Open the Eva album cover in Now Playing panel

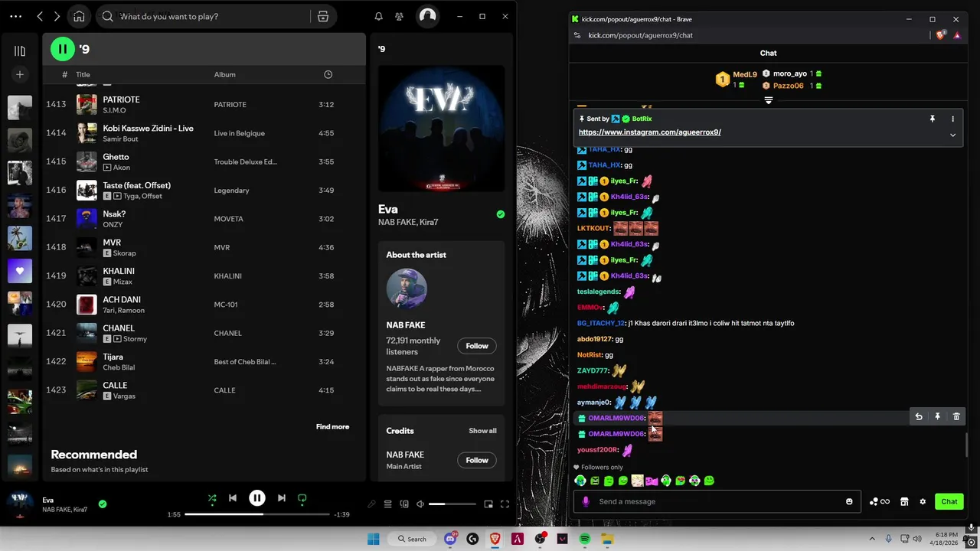pos(441,129)
